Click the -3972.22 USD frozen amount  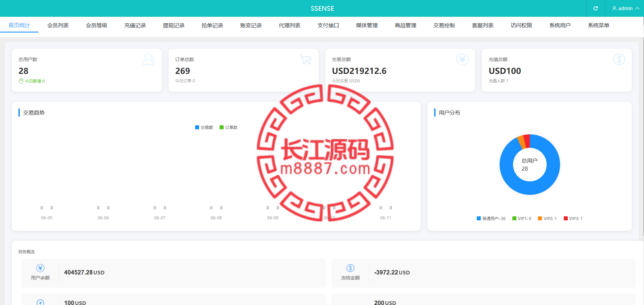click(x=392, y=272)
